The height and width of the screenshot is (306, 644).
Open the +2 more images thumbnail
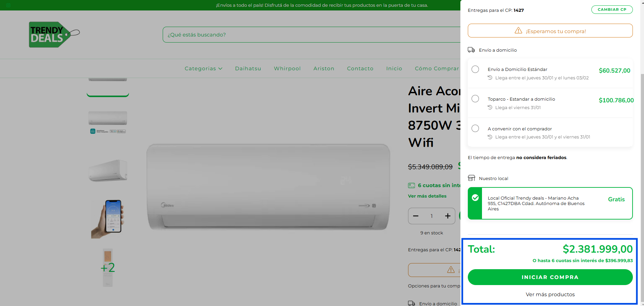108,267
